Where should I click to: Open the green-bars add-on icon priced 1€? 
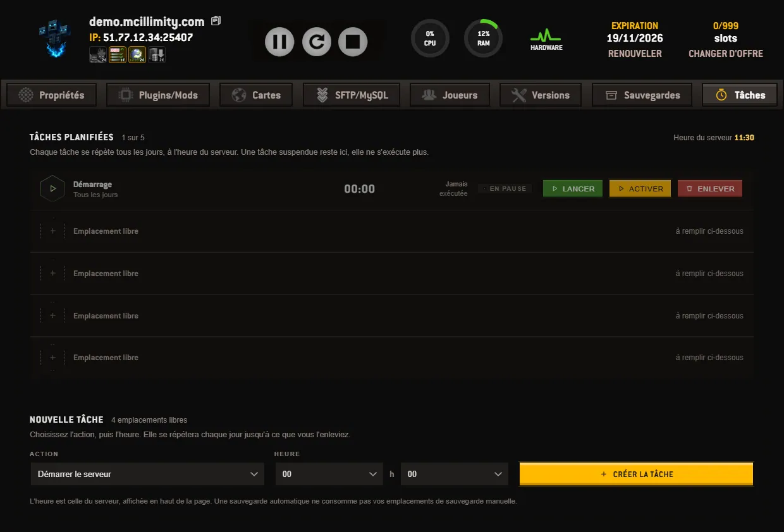(x=118, y=55)
